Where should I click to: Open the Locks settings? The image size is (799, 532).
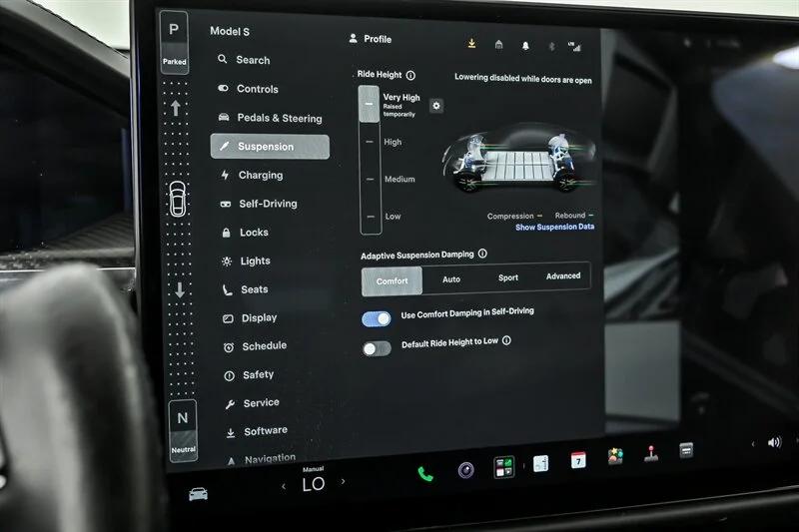245,233
